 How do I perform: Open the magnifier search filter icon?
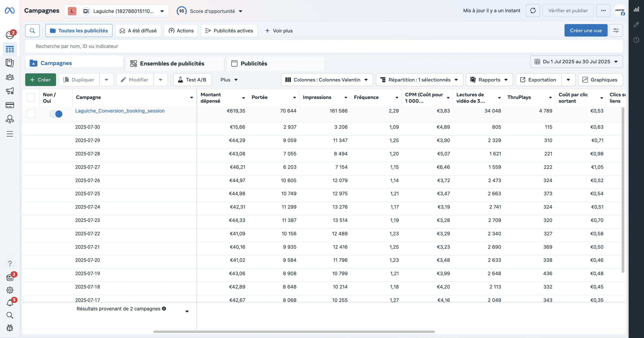click(x=32, y=30)
